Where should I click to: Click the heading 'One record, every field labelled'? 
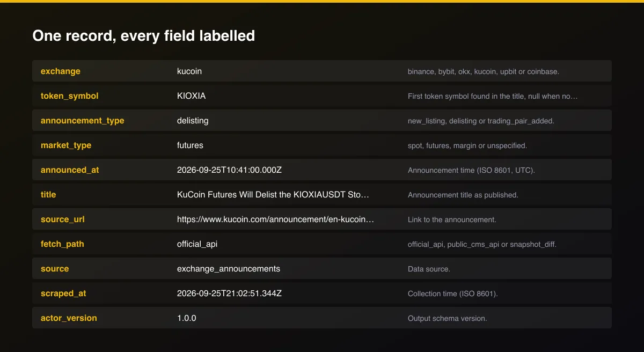tap(143, 36)
